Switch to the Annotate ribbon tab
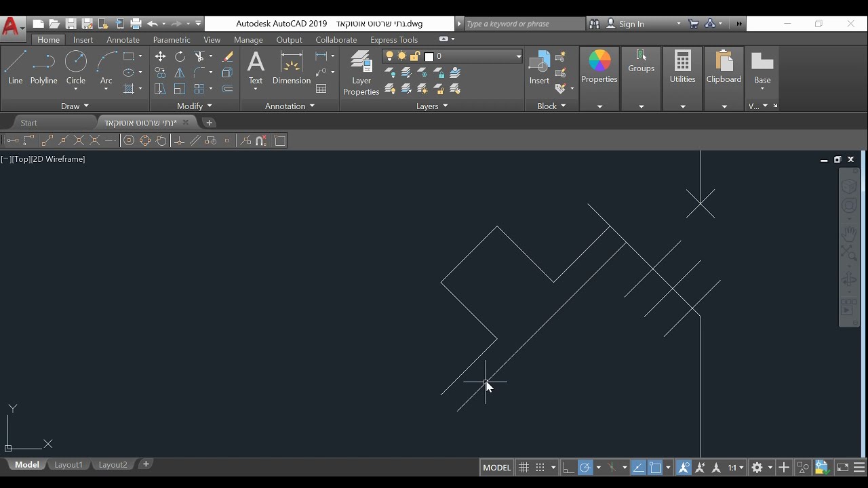Screen dimensions: 868x488 point(123,39)
